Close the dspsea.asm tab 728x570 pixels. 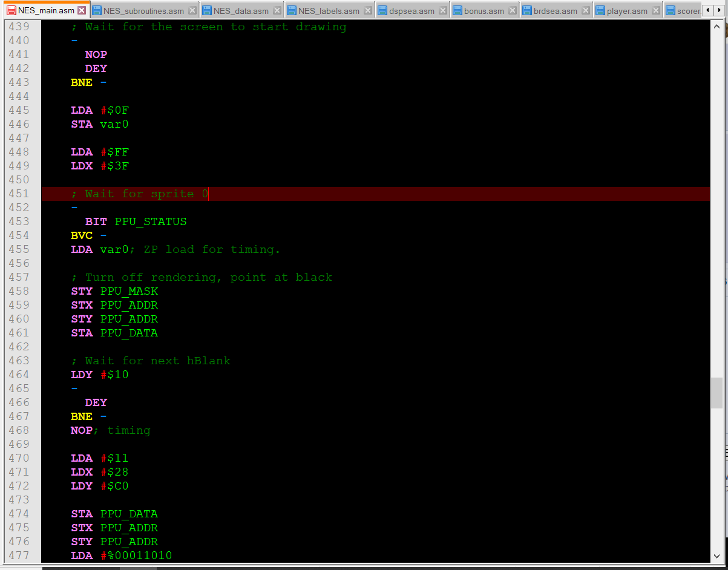pos(443,10)
